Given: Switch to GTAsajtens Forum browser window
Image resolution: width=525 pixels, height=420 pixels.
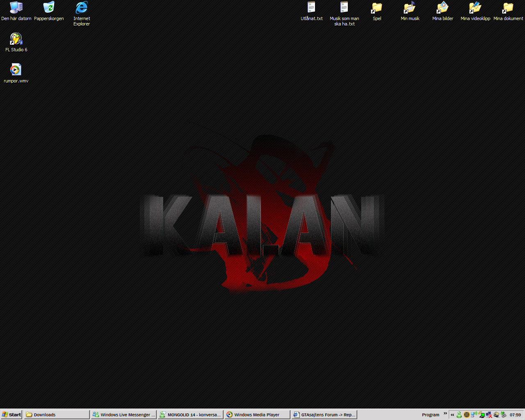Looking at the screenshot, I should (x=324, y=415).
